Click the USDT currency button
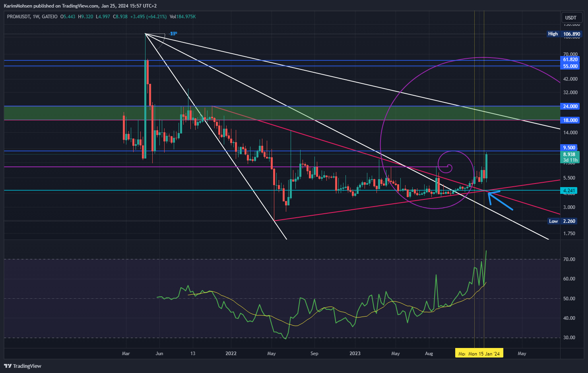 (x=571, y=18)
